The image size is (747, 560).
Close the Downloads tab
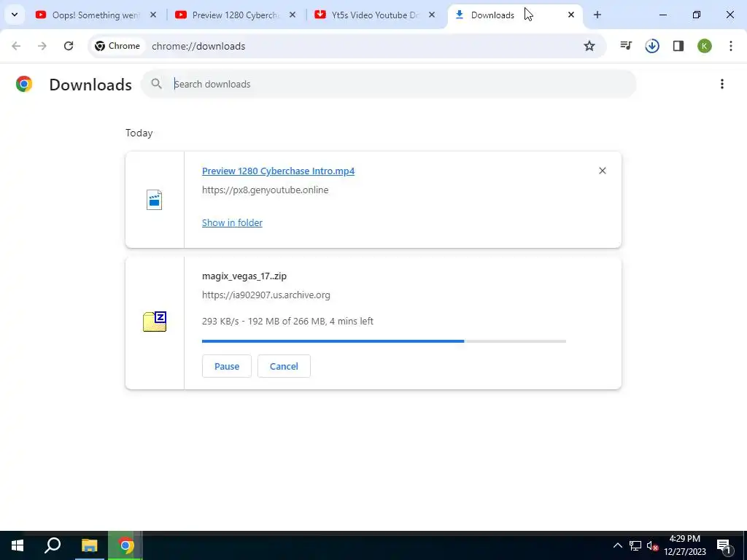click(x=571, y=15)
